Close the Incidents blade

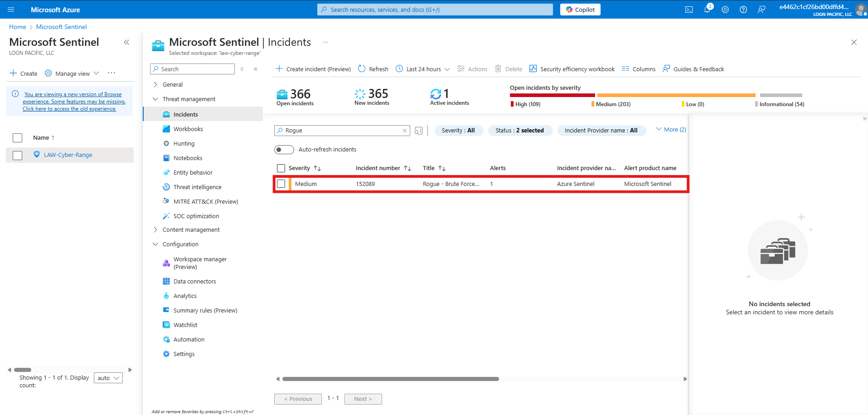coord(854,42)
